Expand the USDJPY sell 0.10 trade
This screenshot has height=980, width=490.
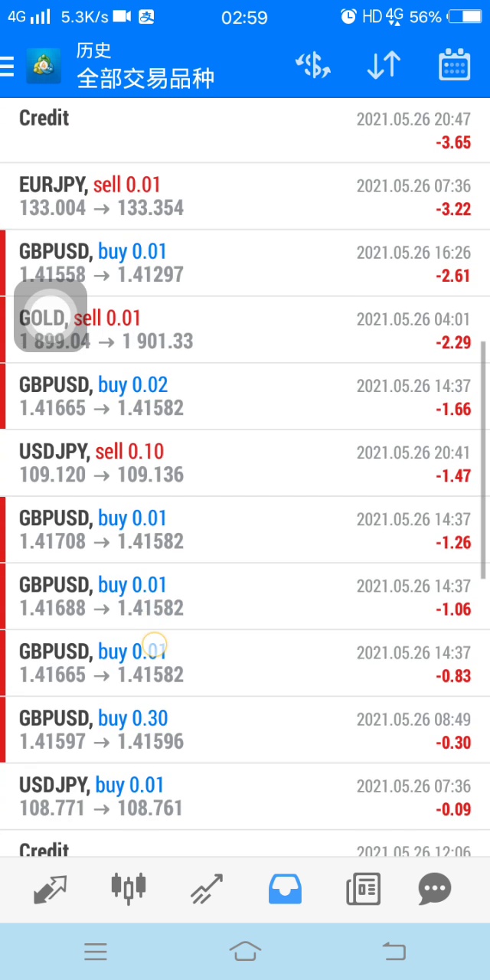[245, 462]
